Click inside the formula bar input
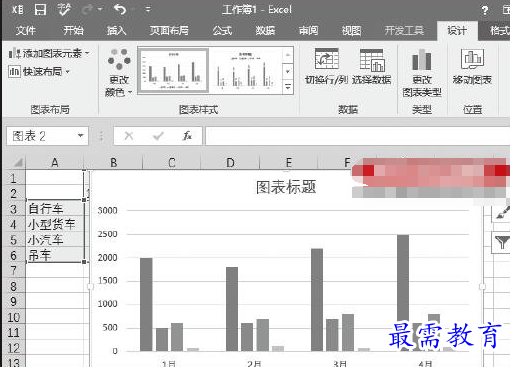This screenshot has width=510, height=367. 357,136
